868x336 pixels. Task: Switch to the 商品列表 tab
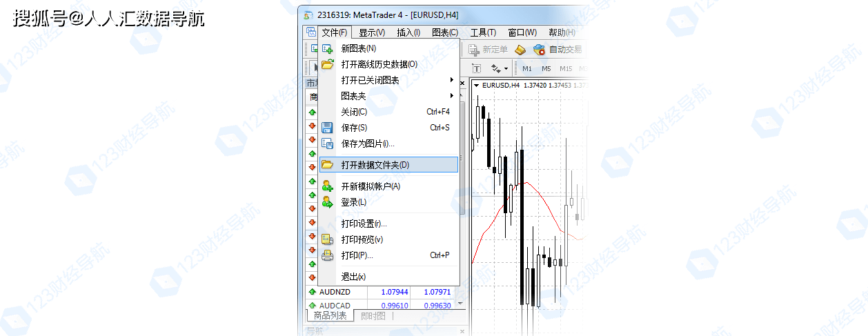(x=330, y=316)
